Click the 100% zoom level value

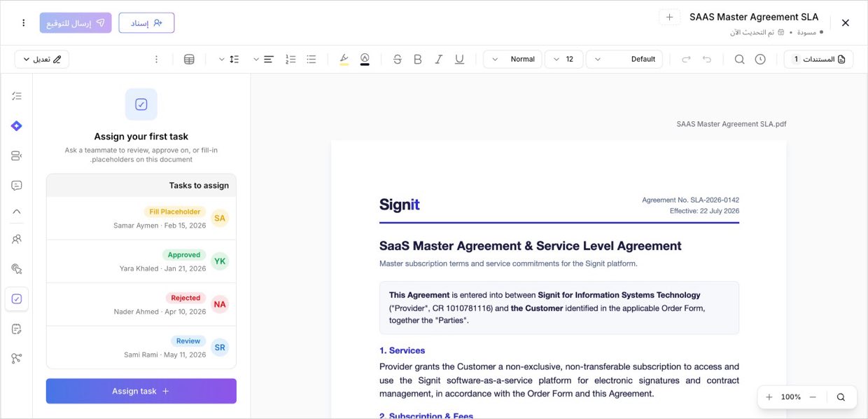click(791, 397)
